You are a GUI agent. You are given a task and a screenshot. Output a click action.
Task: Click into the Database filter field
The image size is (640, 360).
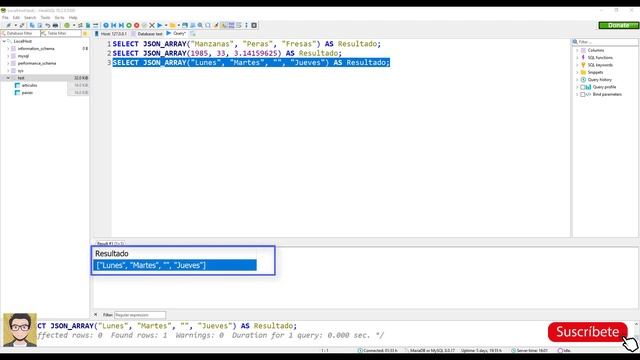20,33
